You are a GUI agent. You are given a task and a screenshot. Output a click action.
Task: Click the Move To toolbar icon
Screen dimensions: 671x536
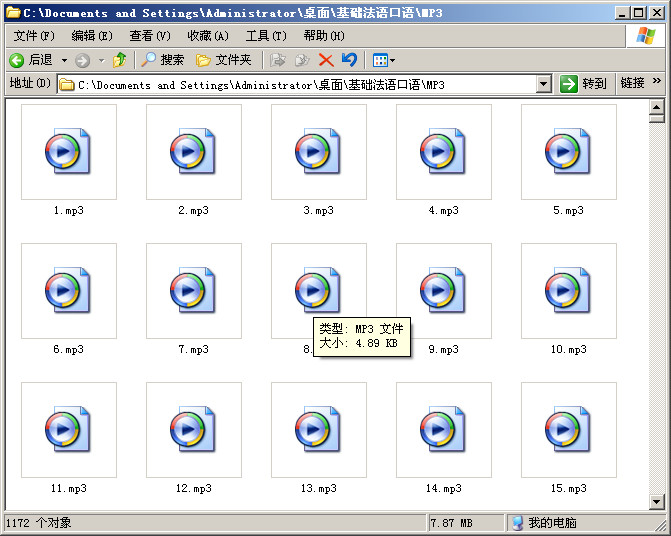coord(277,60)
